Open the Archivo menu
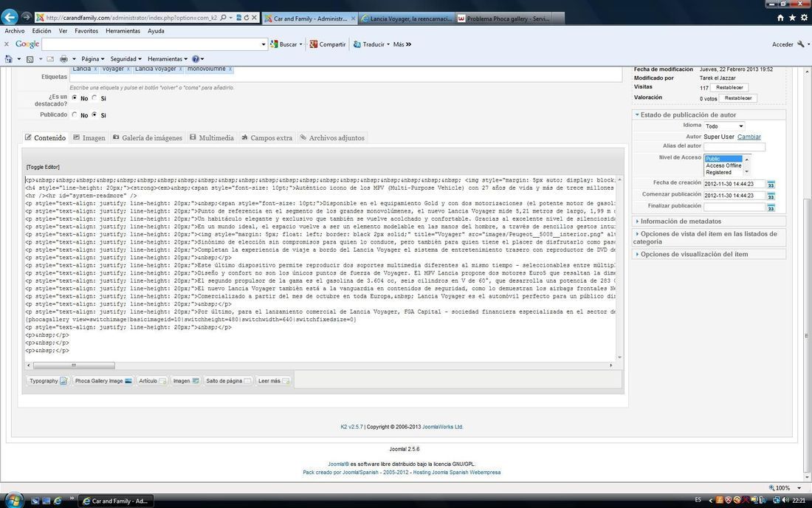Viewport: 812px width, 508px height. 15,31
